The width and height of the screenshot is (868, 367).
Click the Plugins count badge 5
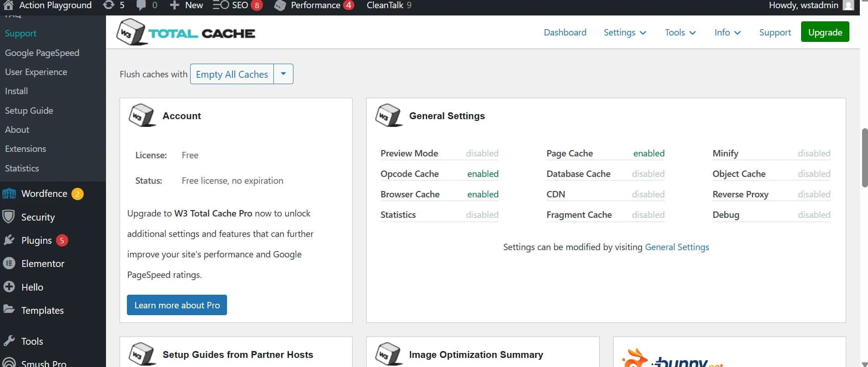point(62,240)
